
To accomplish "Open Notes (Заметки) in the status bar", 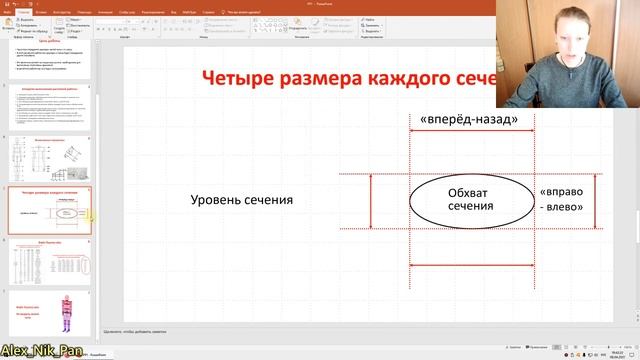I will [514, 347].
